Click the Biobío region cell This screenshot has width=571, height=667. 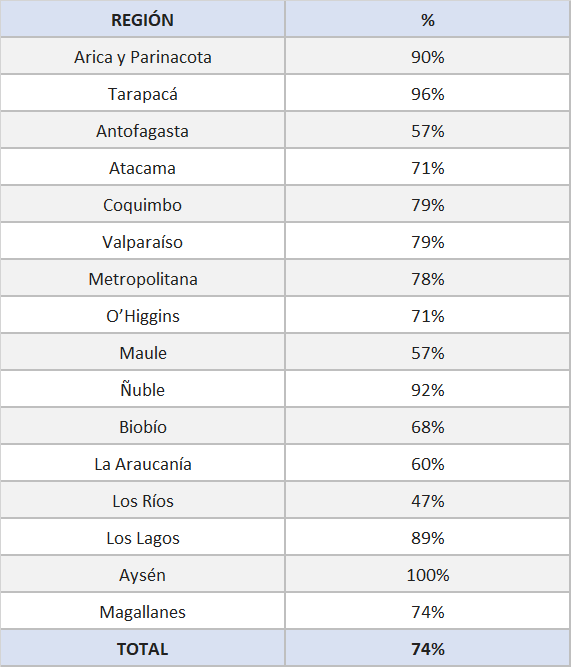click(x=143, y=426)
